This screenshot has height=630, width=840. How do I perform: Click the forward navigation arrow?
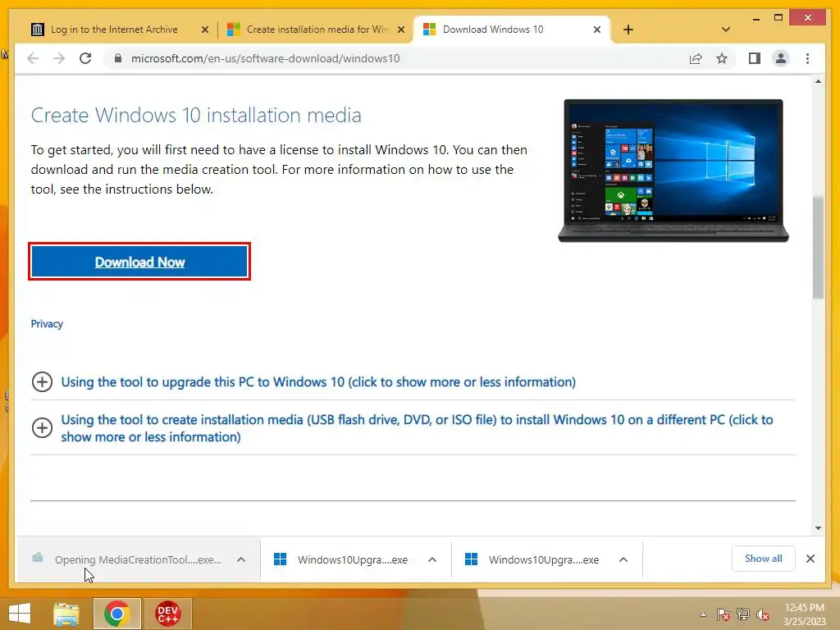(59, 58)
